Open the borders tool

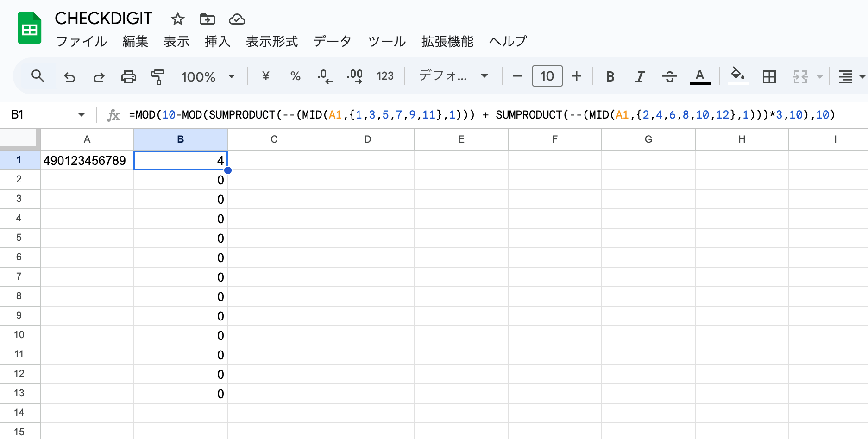pos(769,76)
